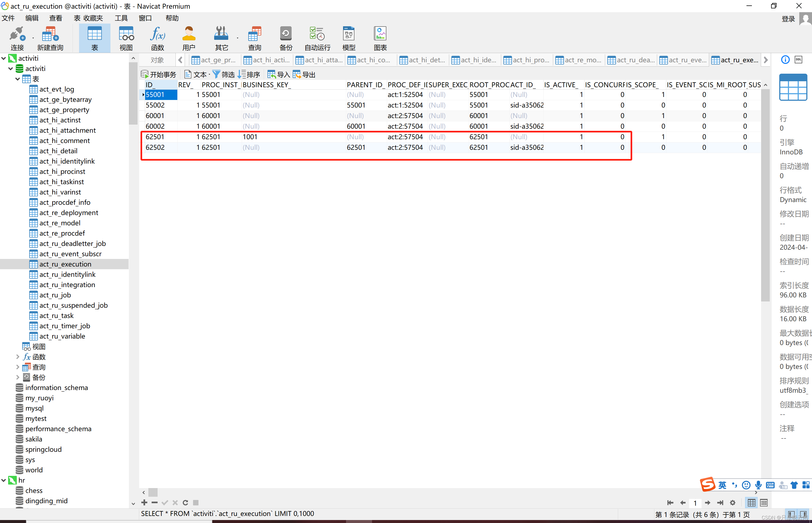Click 开始事务 begin transaction button
Screen dimensions: 812x523
[159, 74]
